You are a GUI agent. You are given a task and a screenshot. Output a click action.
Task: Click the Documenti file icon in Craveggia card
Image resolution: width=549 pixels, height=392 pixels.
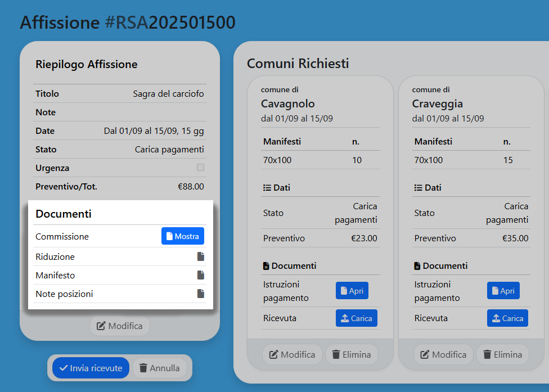pyautogui.click(x=417, y=266)
